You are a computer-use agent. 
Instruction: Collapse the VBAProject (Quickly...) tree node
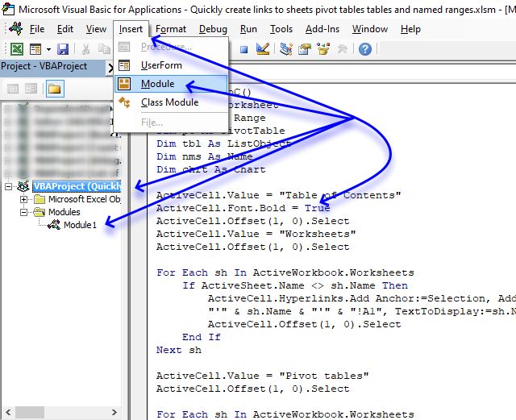click(x=9, y=187)
